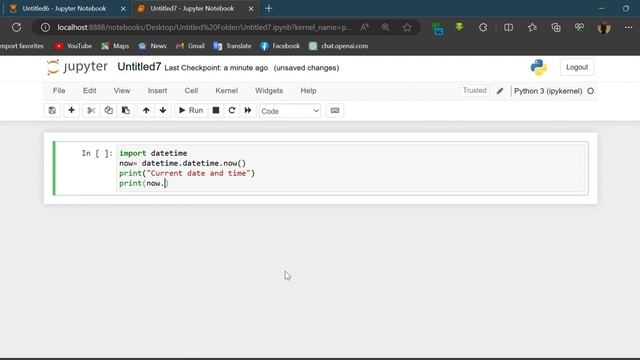
Task: Open the Maps bookmark
Action: tap(115, 46)
